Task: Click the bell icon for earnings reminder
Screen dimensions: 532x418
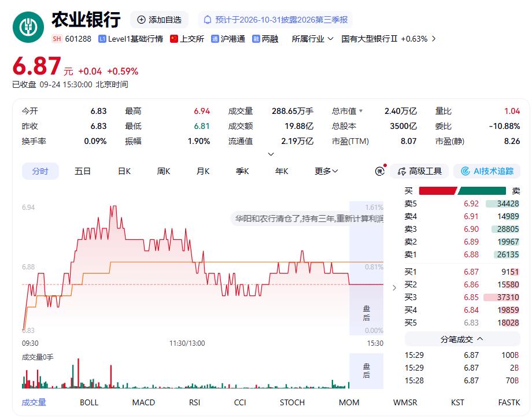Action: [x=207, y=20]
